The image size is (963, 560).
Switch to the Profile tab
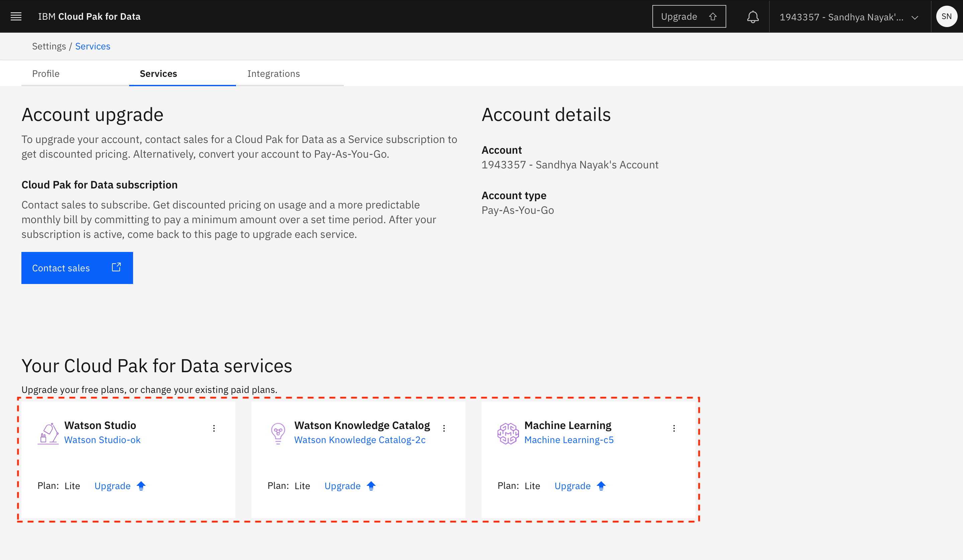click(x=46, y=74)
